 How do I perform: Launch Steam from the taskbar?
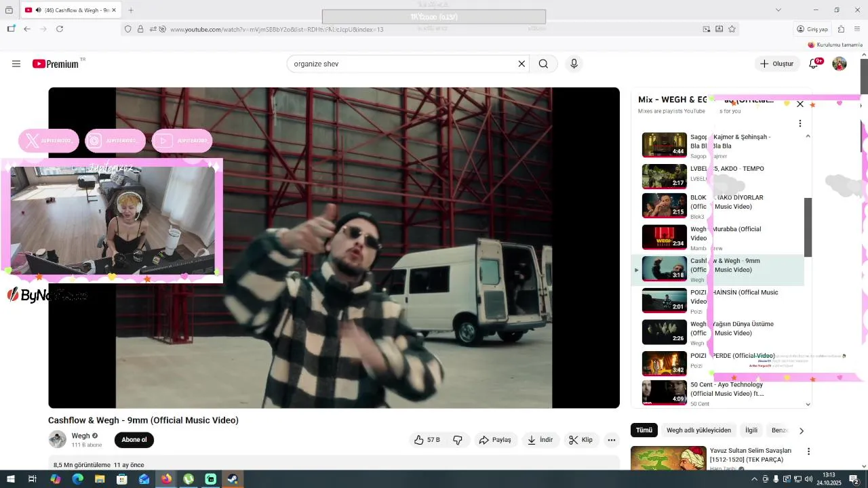click(233, 479)
